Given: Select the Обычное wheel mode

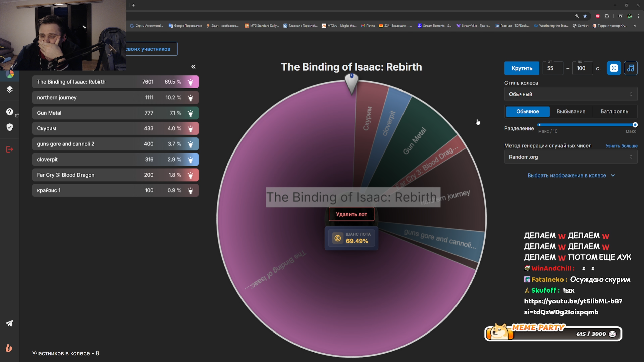Looking at the screenshot, I should [x=527, y=111].
